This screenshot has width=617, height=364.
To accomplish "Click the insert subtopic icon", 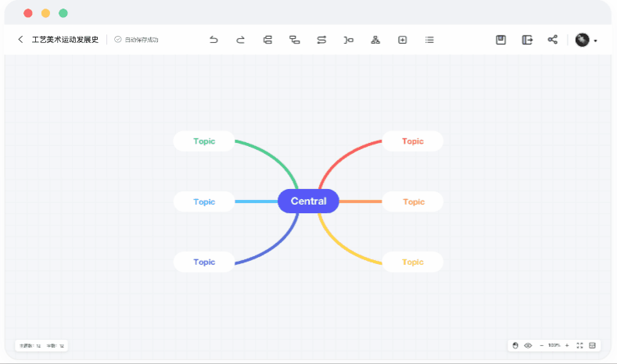I will pos(295,40).
